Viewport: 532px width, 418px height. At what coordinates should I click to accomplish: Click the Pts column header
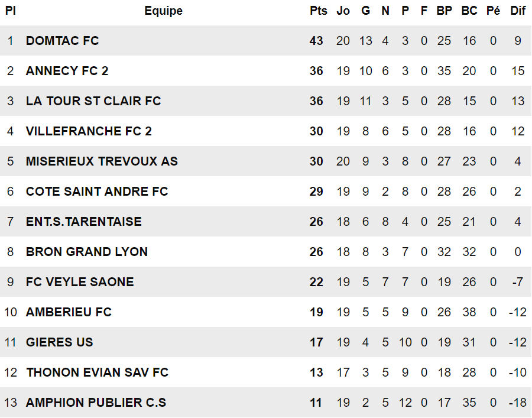[x=316, y=11]
